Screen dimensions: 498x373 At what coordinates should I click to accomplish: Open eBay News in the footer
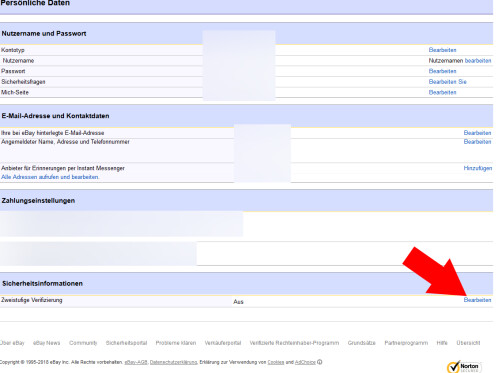(x=46, y=343)
